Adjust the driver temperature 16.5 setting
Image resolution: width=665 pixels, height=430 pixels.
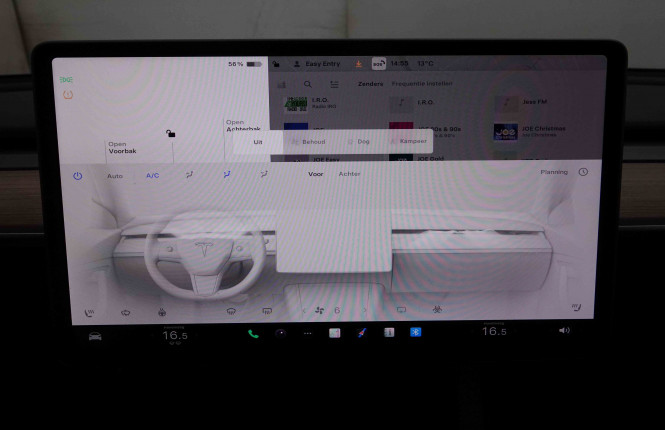[175, 334]
